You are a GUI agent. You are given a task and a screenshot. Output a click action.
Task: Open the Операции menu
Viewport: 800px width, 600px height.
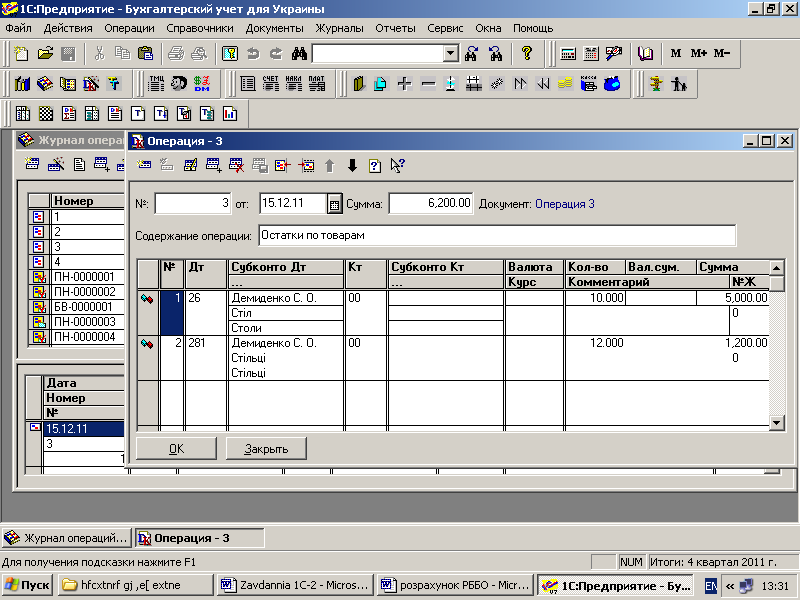point(129,29)
